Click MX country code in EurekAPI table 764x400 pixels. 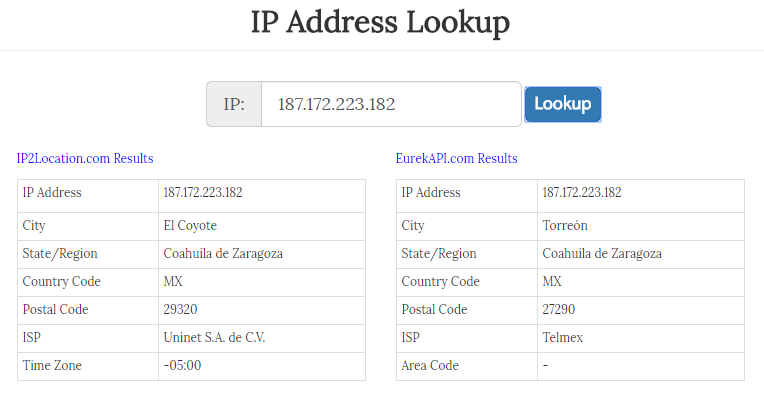pos(552,282)
